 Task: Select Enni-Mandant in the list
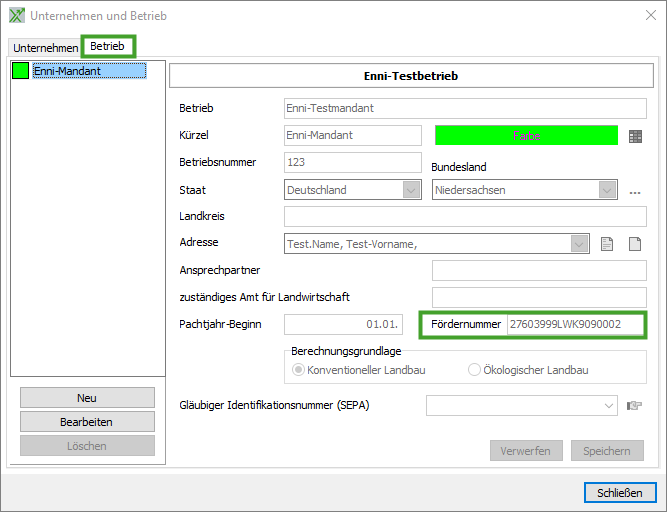(67, 71)
